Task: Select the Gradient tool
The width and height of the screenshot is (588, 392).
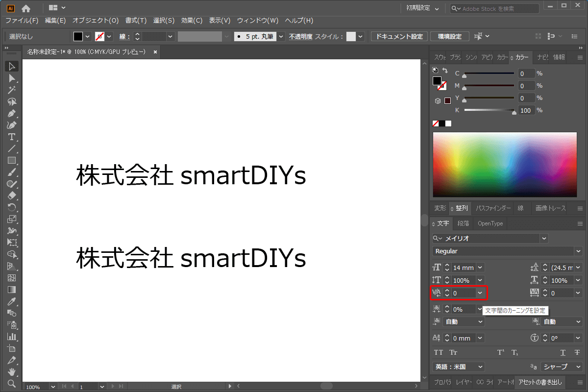Action: coord(12,290)
